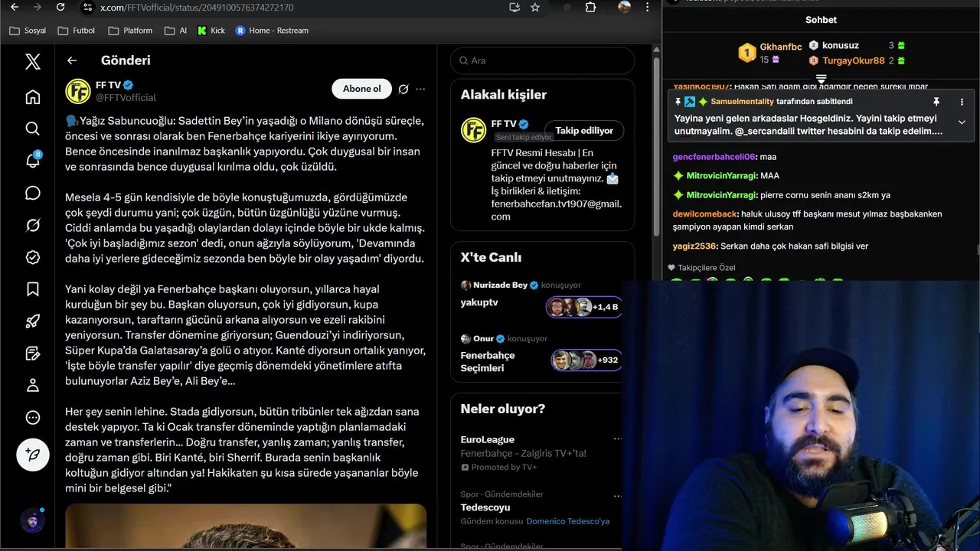The image size is (980, 551).
Task: Open Nurizade Bey host name
Action: point(500,285)
